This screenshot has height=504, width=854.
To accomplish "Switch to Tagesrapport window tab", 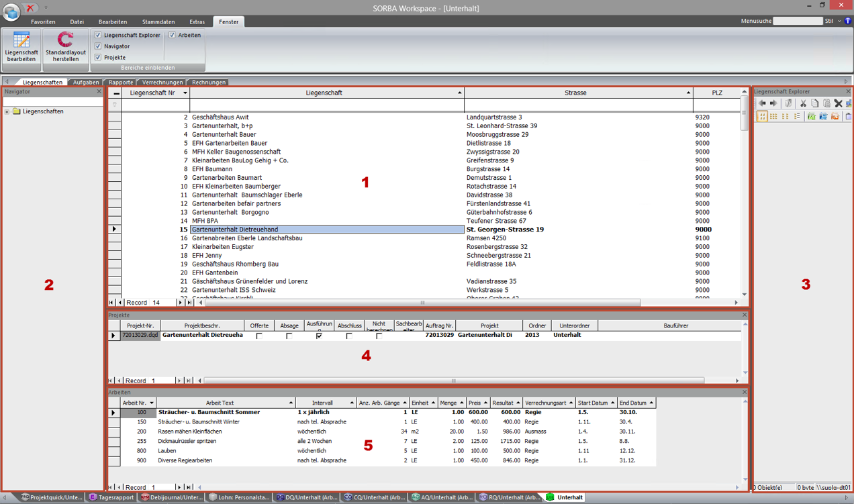I will (x=111, y=497).
